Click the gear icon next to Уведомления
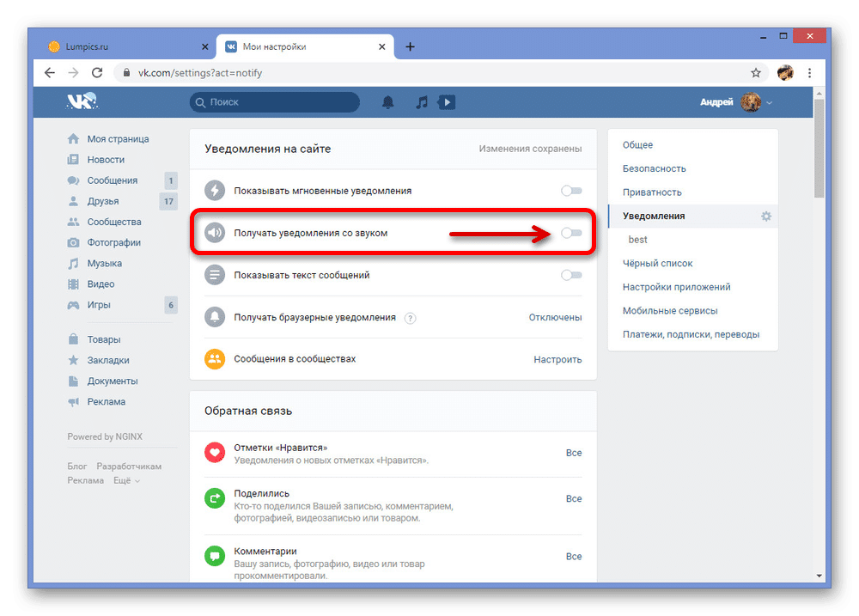 coord(766,217)
